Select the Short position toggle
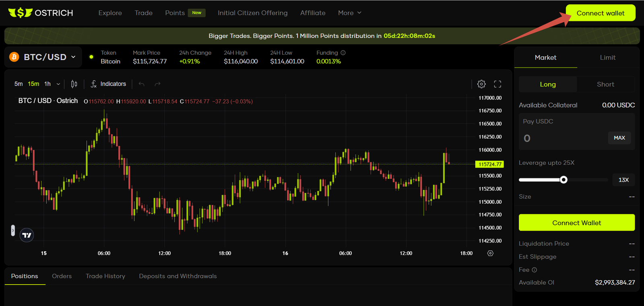This screenshot has height=306, width=644. click(605, 84)
